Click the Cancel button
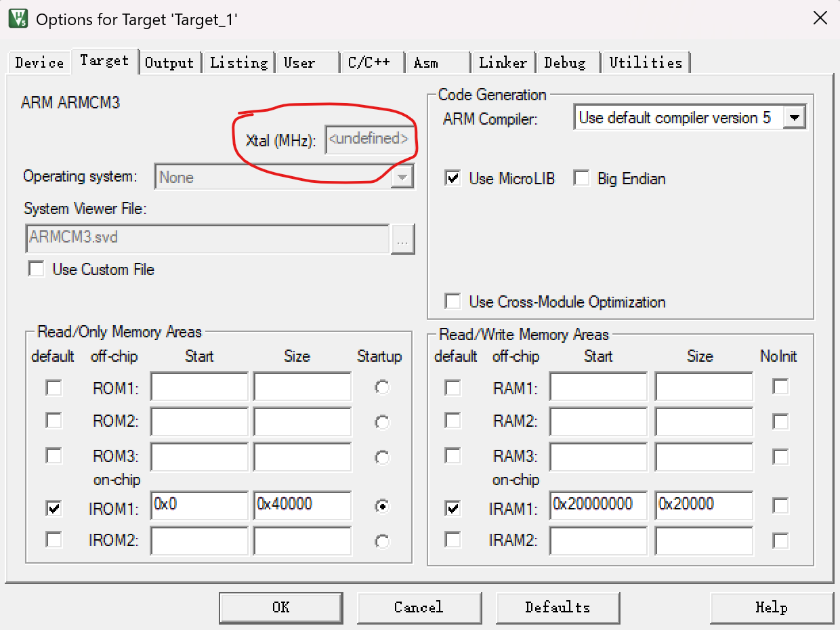 click(x=419, y=607)
